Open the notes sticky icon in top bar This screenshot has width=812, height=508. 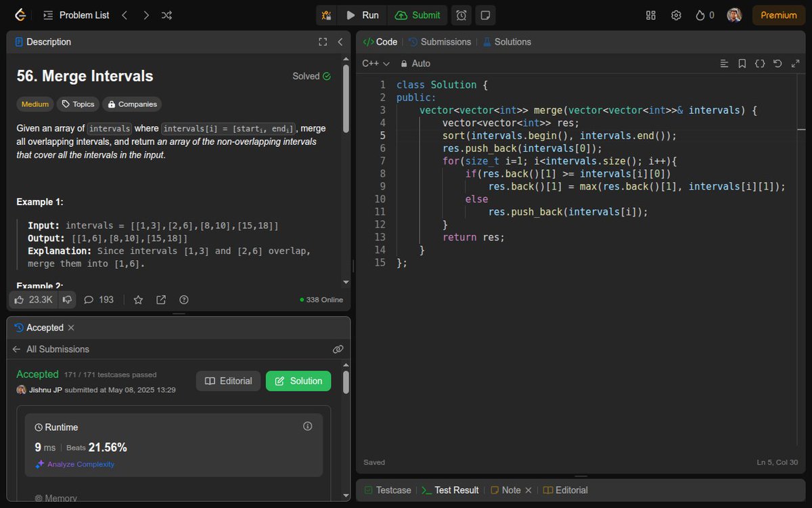click(x=484, y=15)
